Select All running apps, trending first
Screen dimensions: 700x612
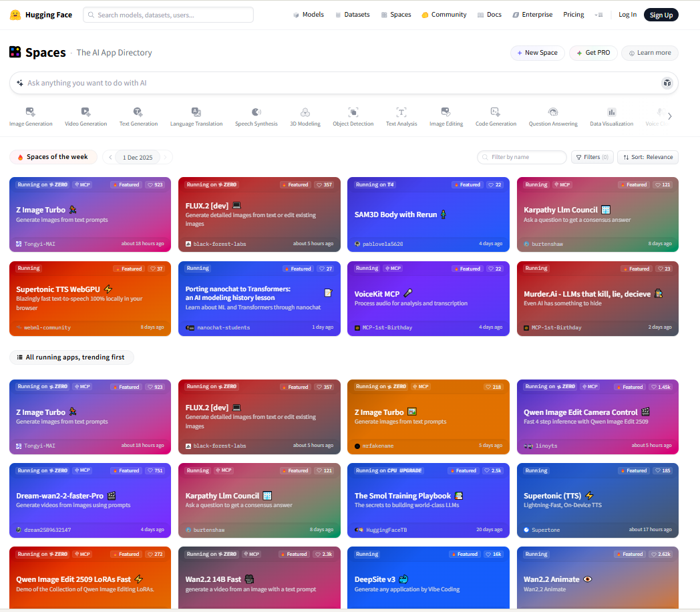pos(71,357)
